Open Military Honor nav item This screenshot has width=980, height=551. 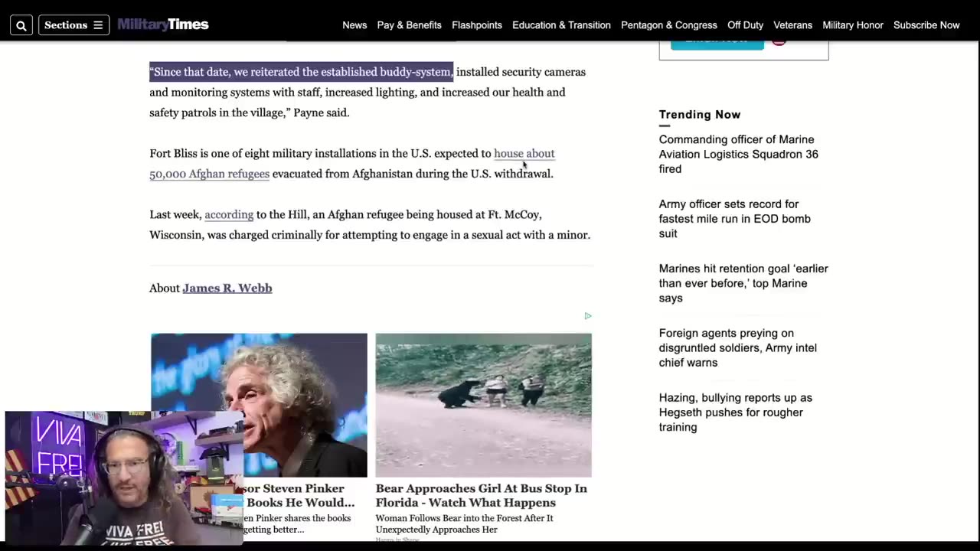point(853,25)
